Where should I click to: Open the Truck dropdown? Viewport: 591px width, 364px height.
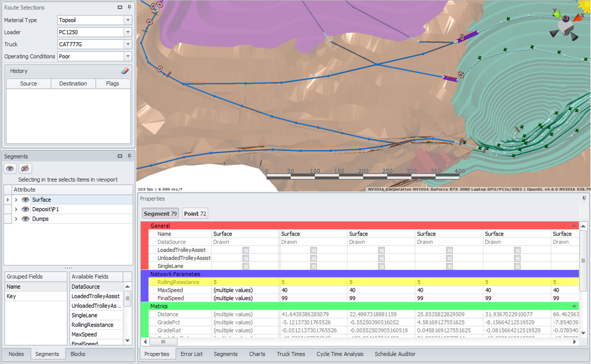(128, 44)
